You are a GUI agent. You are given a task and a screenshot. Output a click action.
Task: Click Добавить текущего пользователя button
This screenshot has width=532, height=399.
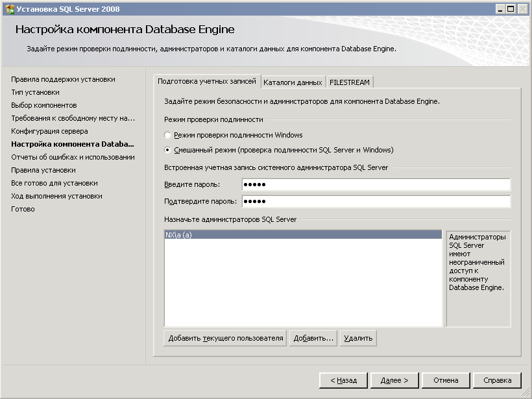point(225,338)
